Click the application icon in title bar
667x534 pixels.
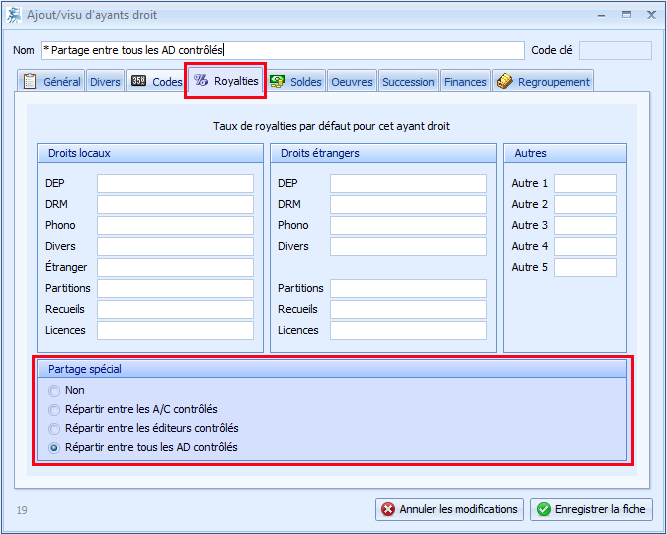[x=12, y=15]
